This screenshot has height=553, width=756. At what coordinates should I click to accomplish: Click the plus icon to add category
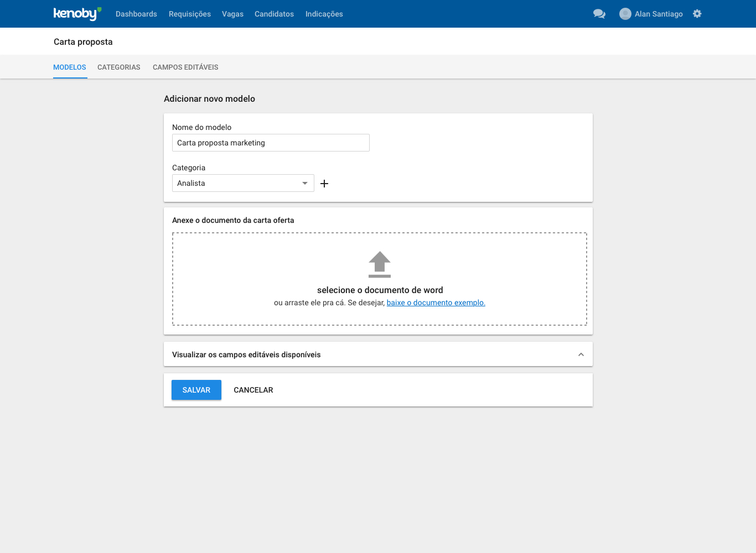coord(324,184)
